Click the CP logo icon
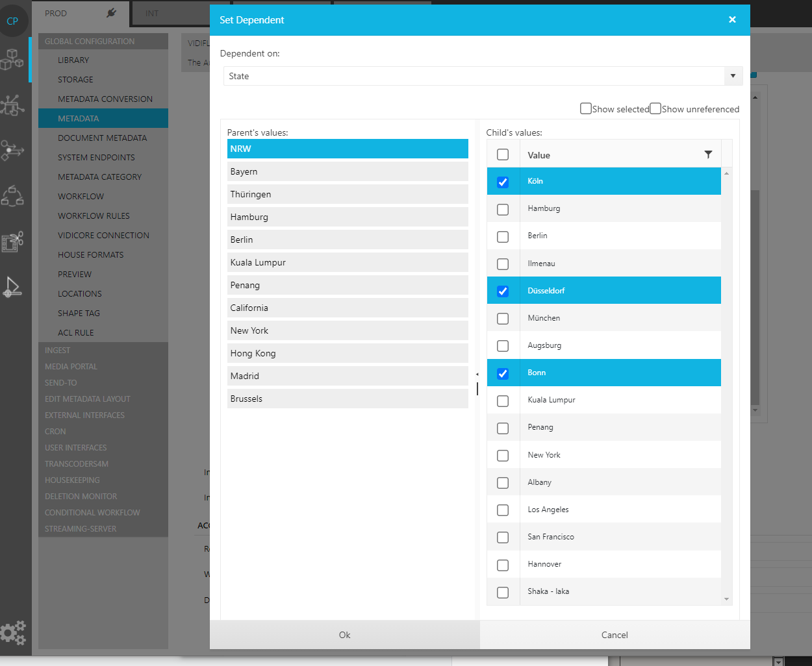Viewport: 812px width, 666px height. click(x=12, y=21)
